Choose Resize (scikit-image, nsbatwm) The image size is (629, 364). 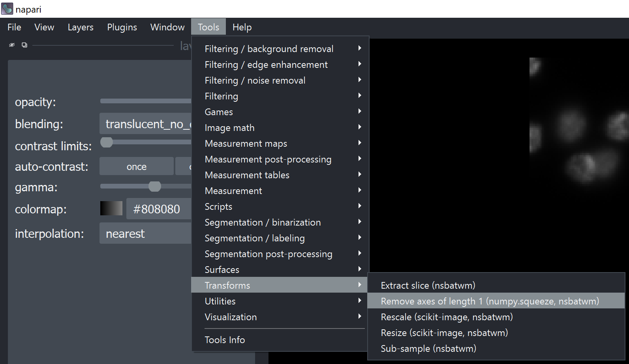point(496,332)
